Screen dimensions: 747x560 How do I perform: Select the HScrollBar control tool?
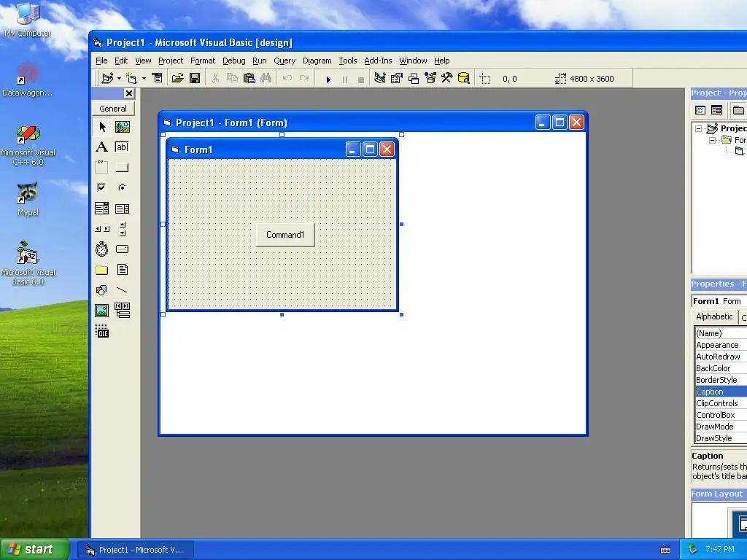pos(102,228)
